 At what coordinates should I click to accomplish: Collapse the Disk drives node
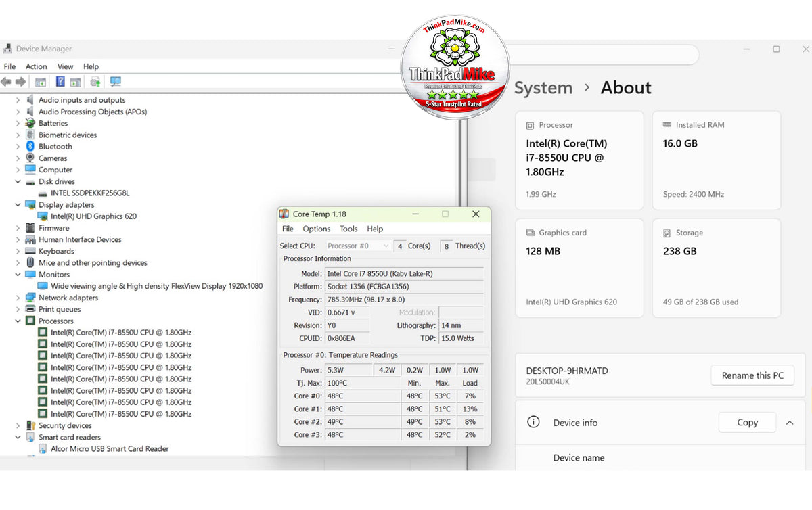[18, 181]
